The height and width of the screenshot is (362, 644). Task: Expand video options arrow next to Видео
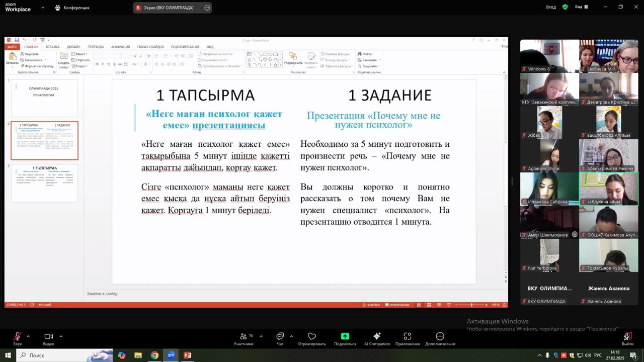(x=61, y=336)
